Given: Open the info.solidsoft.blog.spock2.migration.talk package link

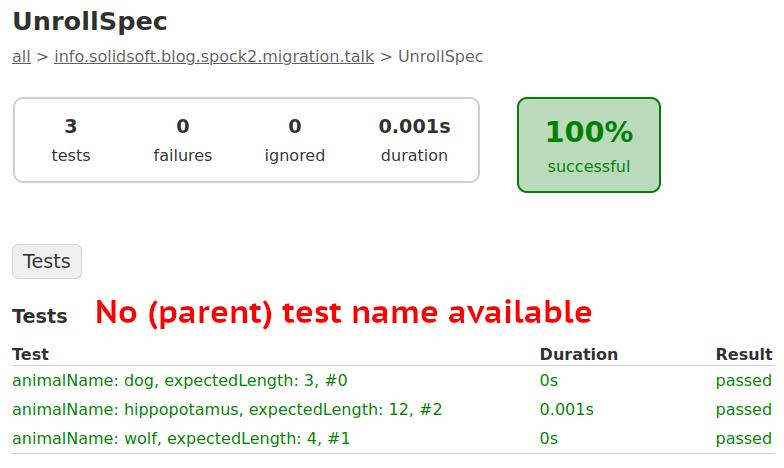Looking at the screenshot, I should pyautogui.click(x=214, y=56).
